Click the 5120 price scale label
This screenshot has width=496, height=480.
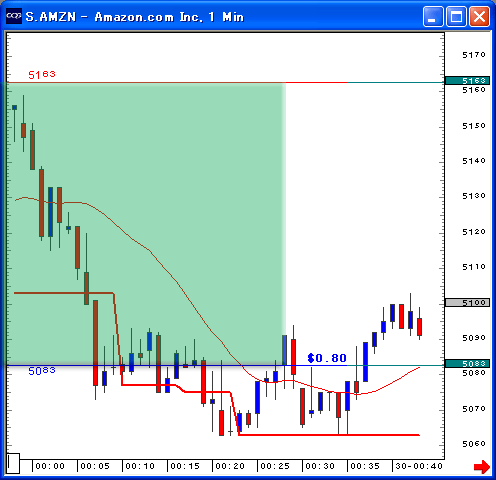point(474,232)
